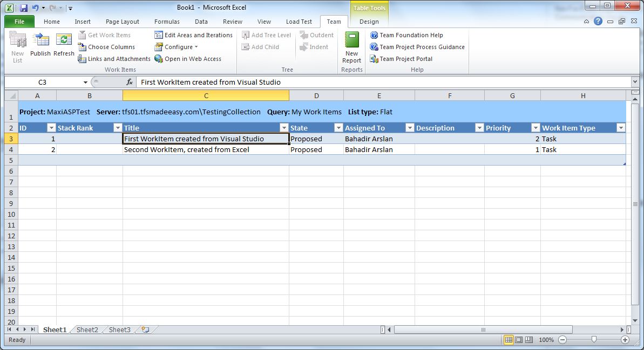
Task: Open the Priority filter dropdown
Action: 535,128
